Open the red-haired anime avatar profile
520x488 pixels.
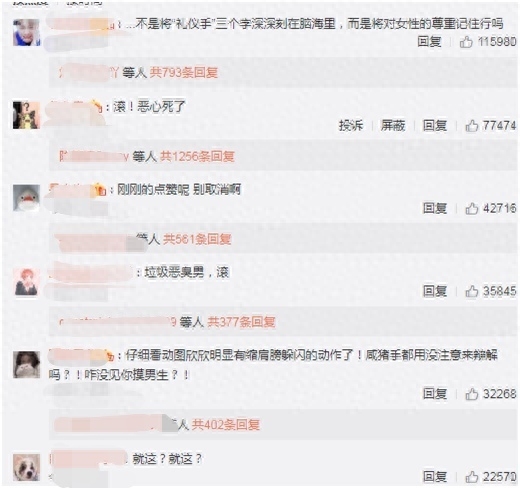coord(26,282)
